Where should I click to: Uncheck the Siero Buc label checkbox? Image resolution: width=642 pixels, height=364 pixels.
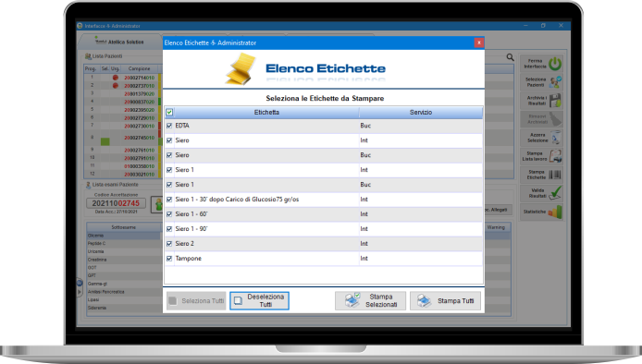click(169, 155)
